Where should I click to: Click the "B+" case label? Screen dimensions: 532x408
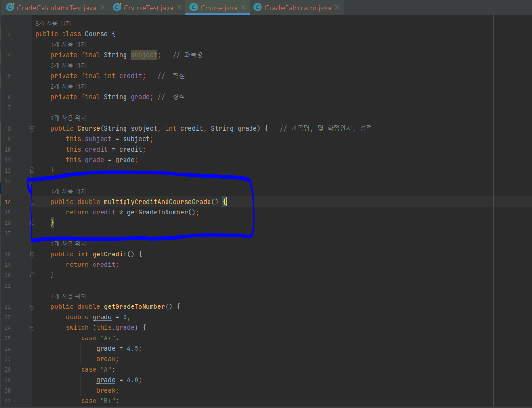coord(107,401)
